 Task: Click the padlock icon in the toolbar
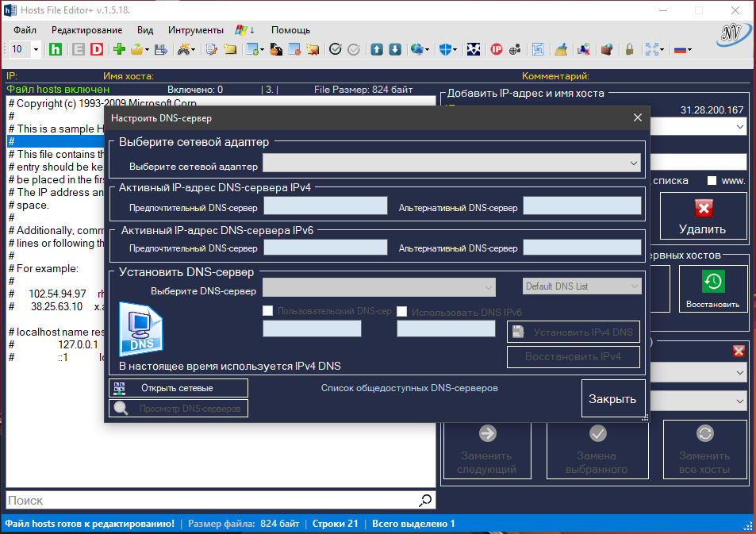click(629, 49)
